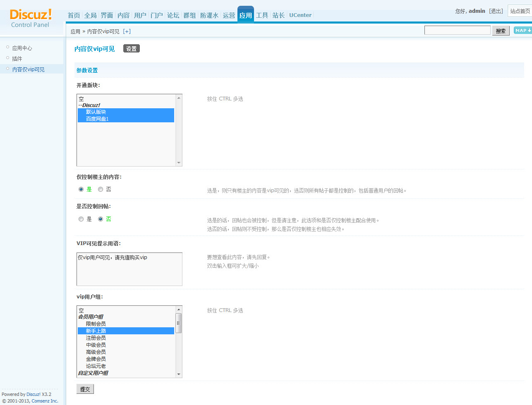Open 插件 in sidebar
Screen dimensions: 532x405
pyautogui.click(x=17, y=59)
